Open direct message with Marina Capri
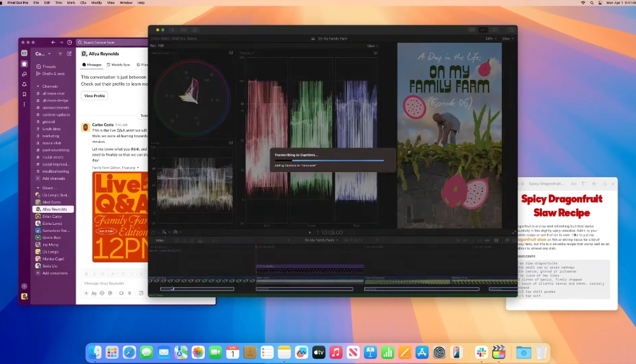This screenshot has width=636, height=364. pos(53,259)
